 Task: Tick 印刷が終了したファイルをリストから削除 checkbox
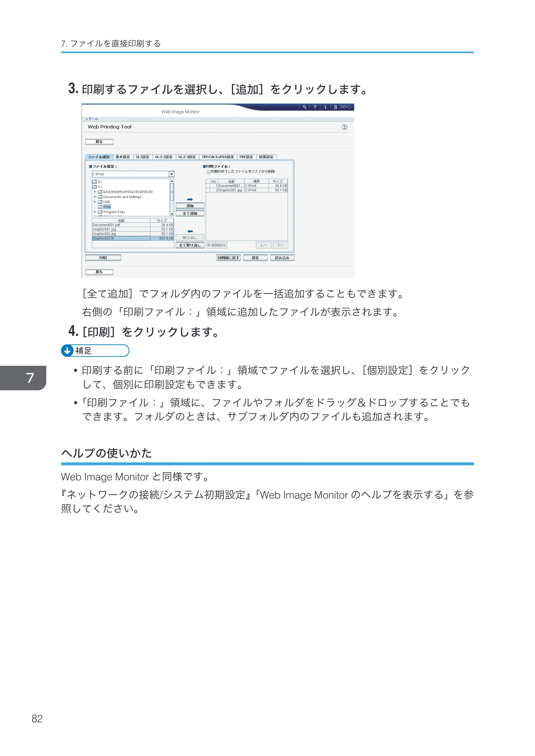(x=209, y=172)
